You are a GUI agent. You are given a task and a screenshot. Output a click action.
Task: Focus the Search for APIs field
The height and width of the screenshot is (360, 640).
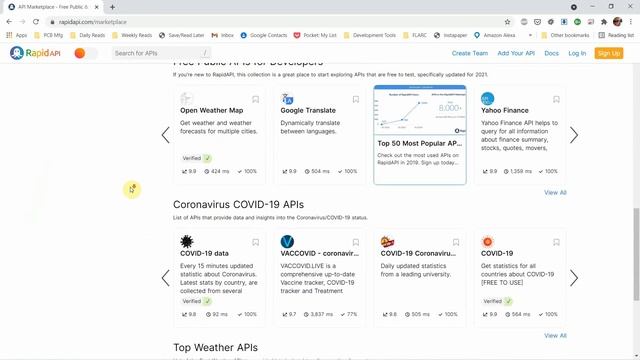click(x=161, y=53)
